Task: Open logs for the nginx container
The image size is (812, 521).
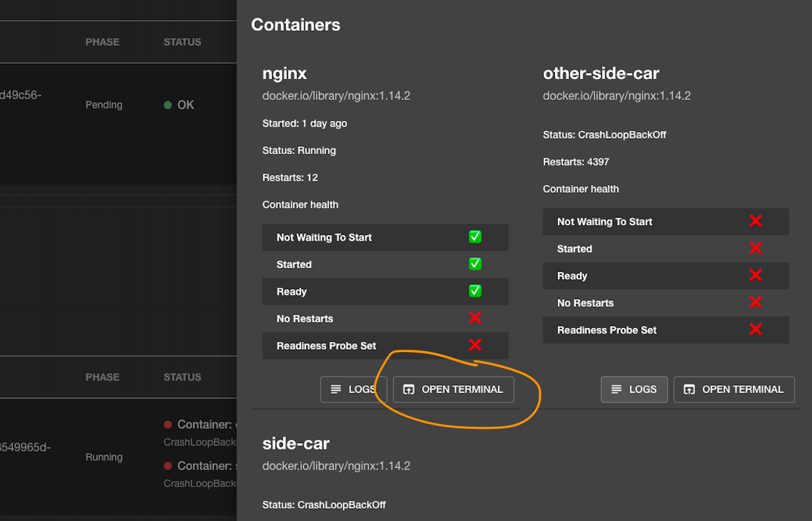Action: point(354,390)
